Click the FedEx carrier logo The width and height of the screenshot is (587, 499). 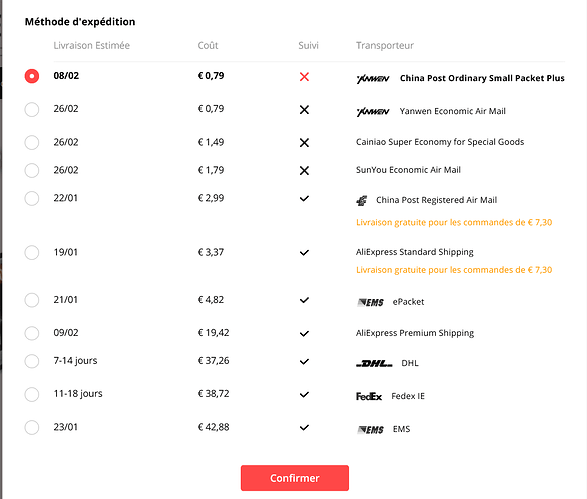pyautogui.click(x=369, y=396)
